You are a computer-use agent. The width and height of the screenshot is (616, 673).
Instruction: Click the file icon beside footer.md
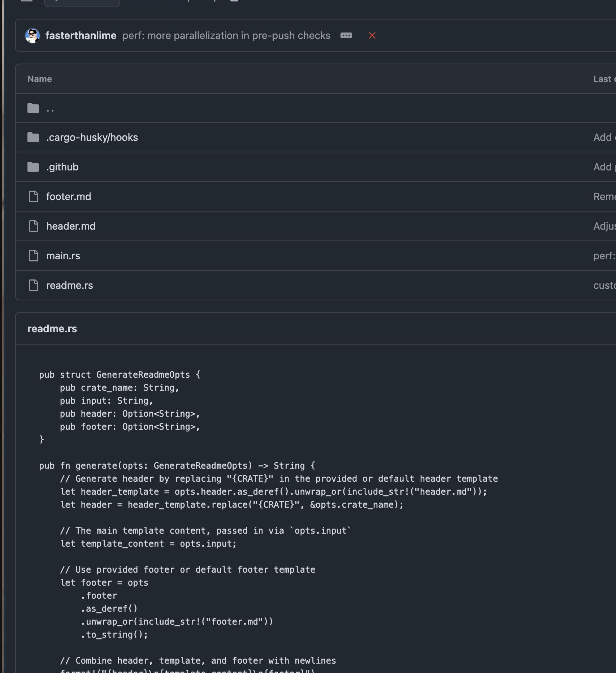tap(34, 197)
